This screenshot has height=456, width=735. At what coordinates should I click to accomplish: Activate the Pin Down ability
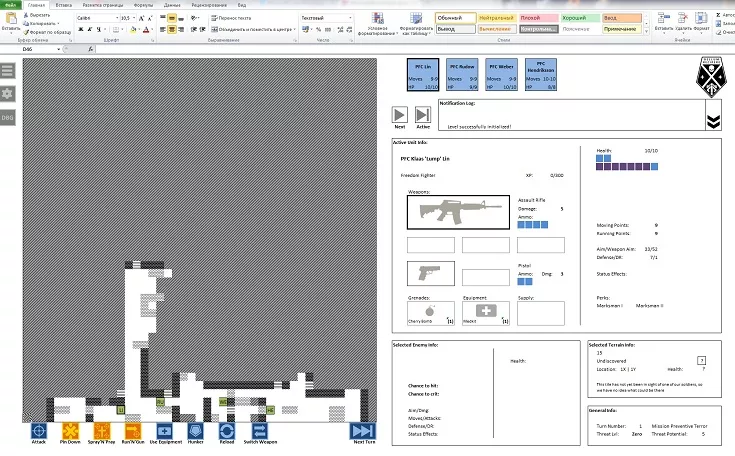coord(71,431)
